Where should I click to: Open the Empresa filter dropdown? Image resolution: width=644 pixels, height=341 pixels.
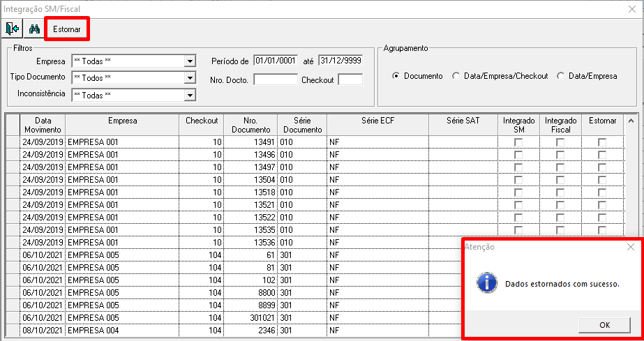(x=189, y=61)
